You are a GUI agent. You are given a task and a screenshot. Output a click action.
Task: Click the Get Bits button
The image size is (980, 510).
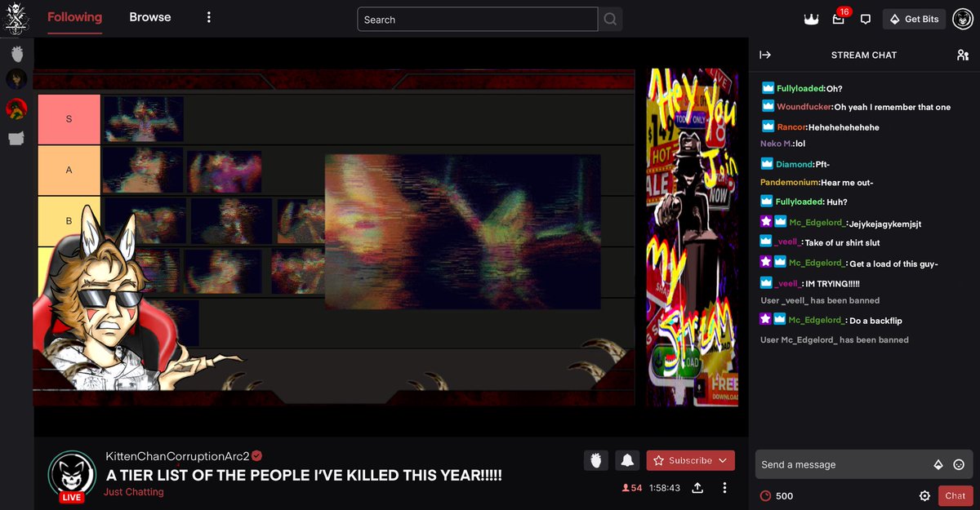pos(913,18)
